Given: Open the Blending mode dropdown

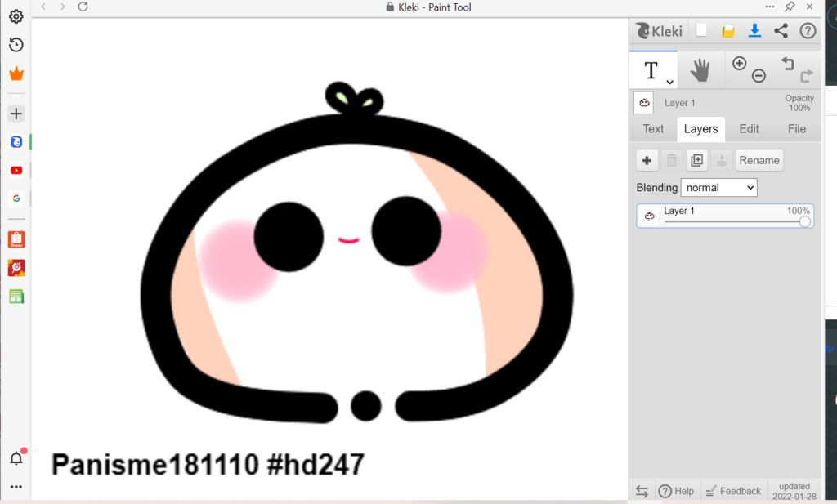Looking at the screenshot, I should coord(718,188).
